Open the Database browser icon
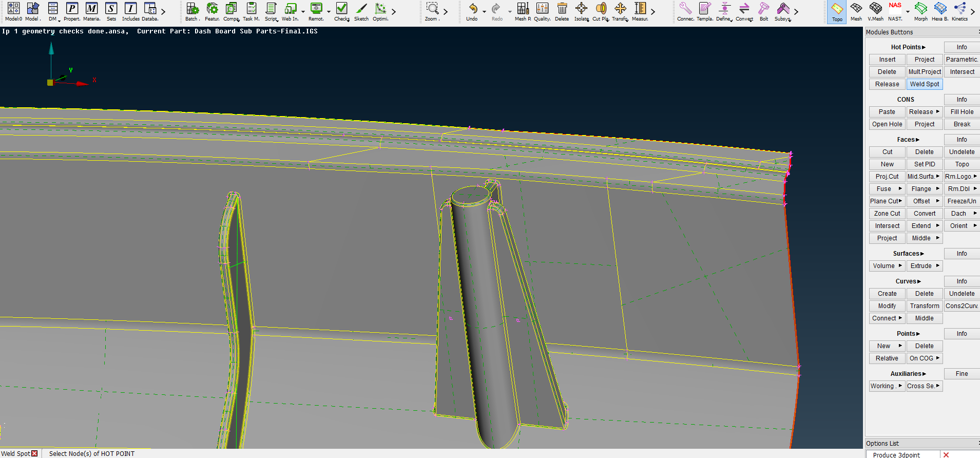Viewport: 980px width, 458px height. tap(150, 11)
